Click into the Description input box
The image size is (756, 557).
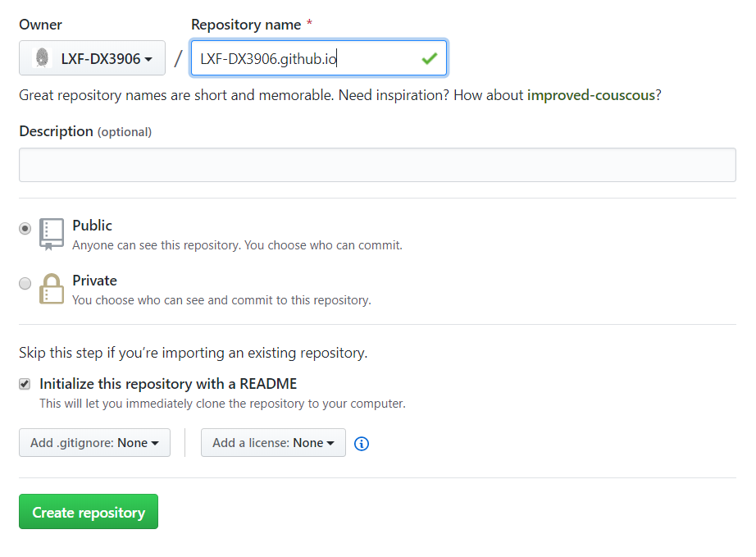coord(377,165)
